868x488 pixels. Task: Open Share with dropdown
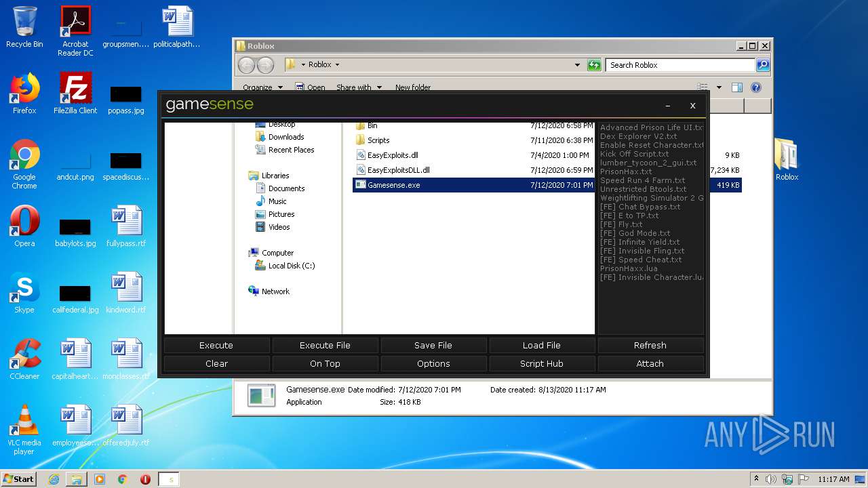359,87
